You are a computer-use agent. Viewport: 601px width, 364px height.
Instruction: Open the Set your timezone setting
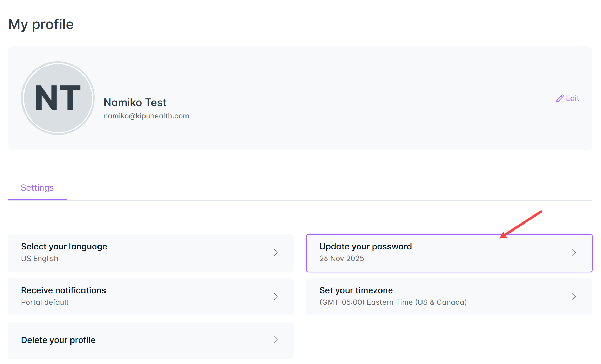356,290
